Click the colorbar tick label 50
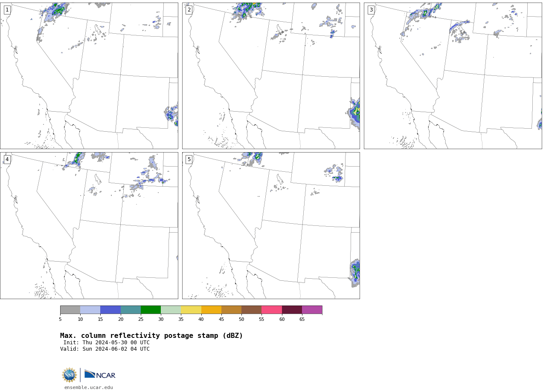The width and height of the screenshot is (546, 392). 241,320
